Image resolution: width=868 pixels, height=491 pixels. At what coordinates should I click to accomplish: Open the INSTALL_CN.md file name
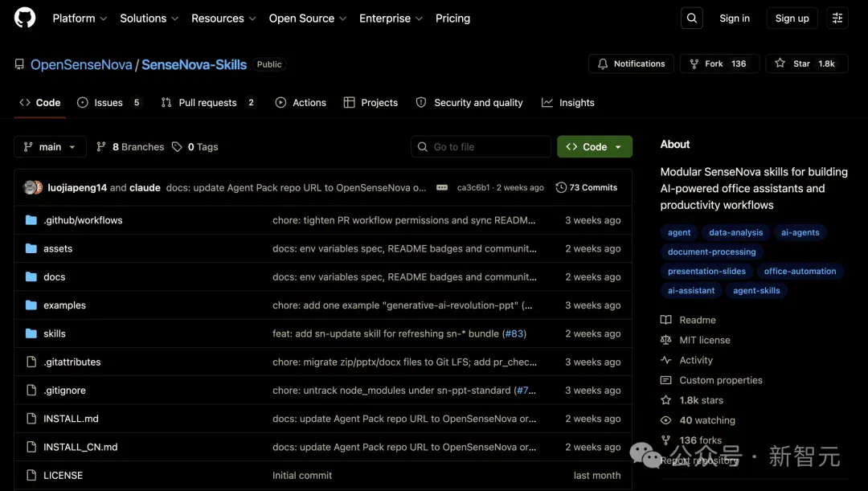(x=81, y=448)
